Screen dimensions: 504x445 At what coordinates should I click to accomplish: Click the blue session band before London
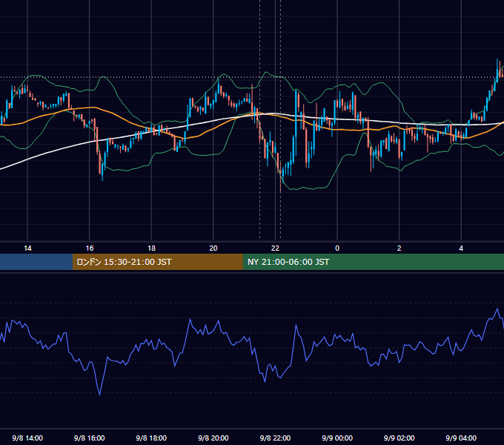tap(36, 262)
